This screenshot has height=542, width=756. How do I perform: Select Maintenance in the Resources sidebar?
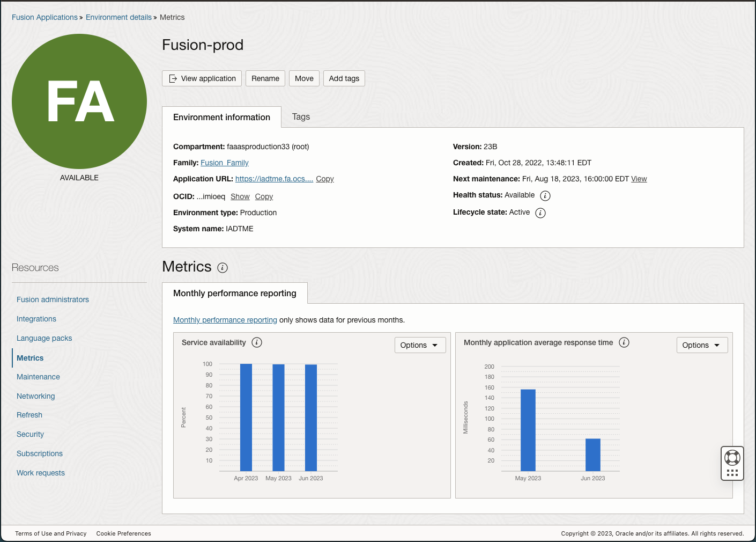click(38, 377)
